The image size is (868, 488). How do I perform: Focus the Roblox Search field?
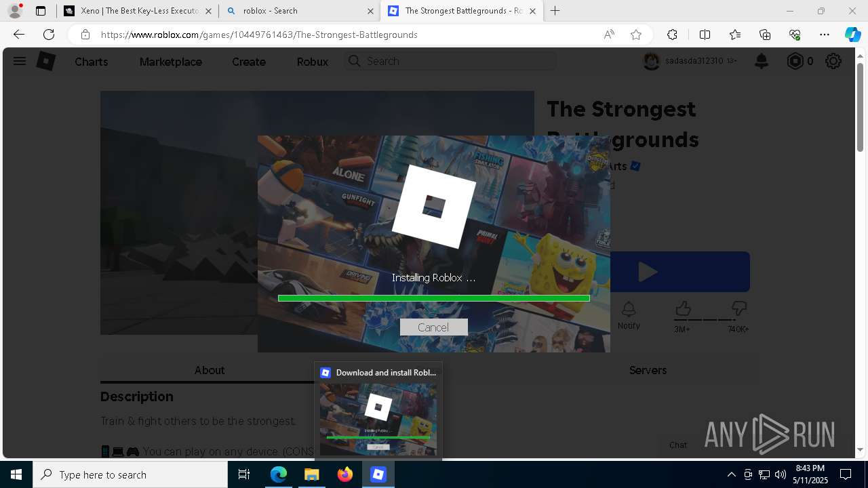click(450, 61)
